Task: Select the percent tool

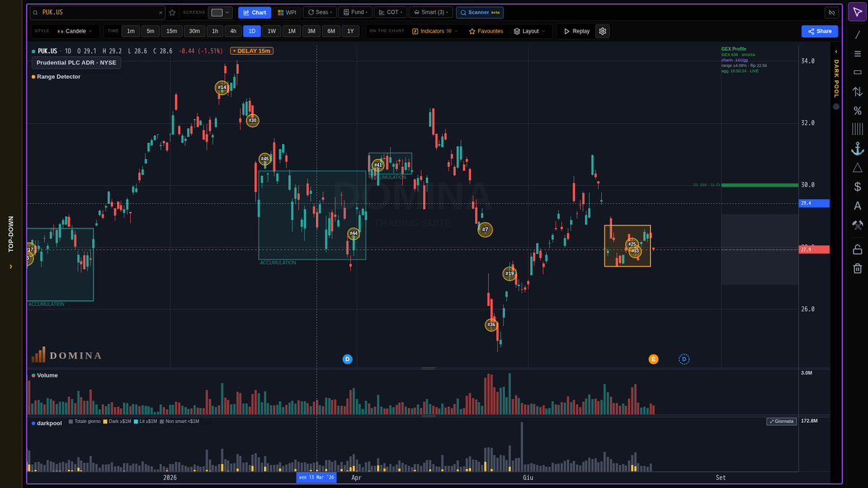Action: [x=857, y=111]
